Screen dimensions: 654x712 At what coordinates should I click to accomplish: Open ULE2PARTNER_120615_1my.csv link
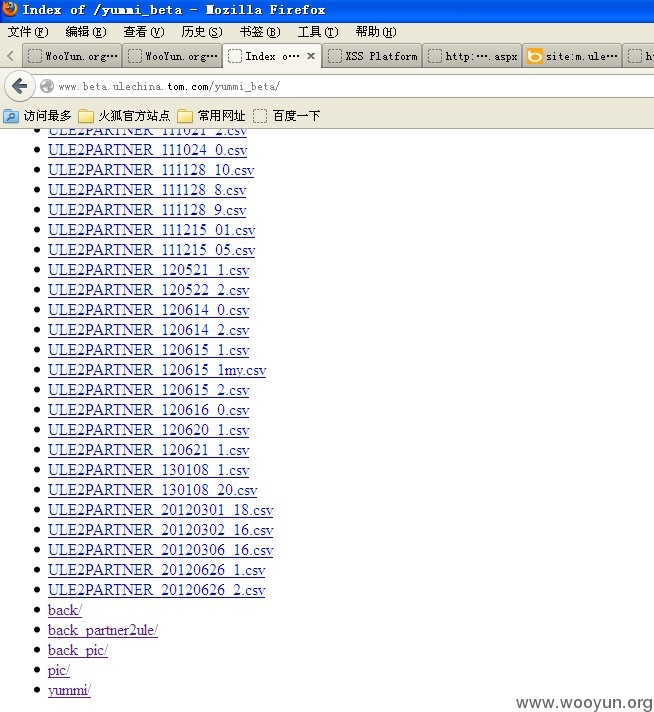tap(157, 370)
